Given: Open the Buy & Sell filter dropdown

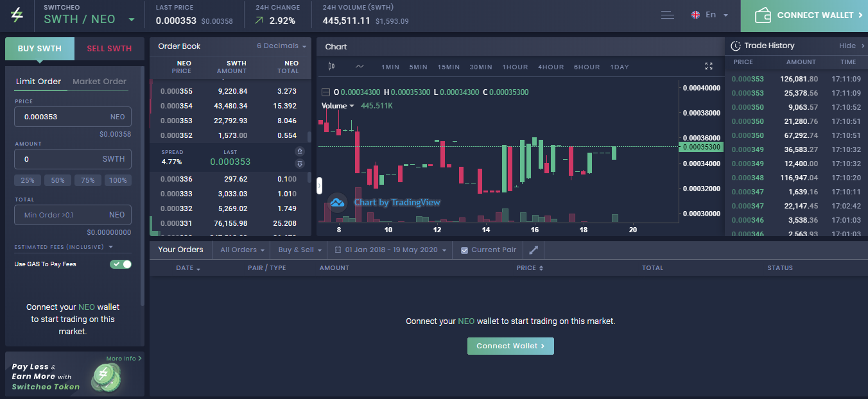Looking at the screenshot, I should tap(299, 250).
